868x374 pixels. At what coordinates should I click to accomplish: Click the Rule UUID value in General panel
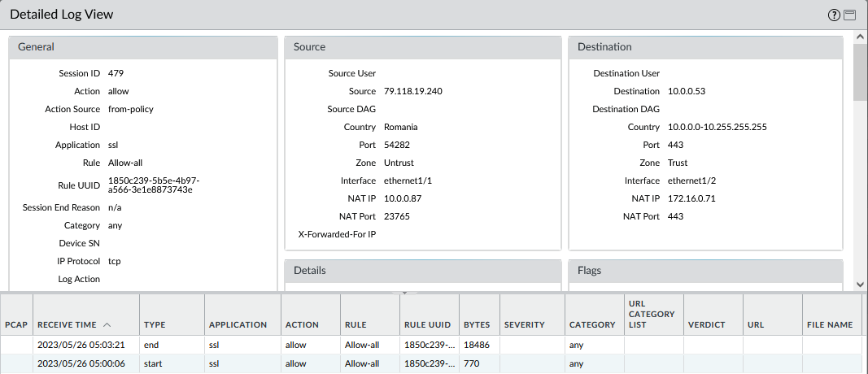[x=153, y=185]
